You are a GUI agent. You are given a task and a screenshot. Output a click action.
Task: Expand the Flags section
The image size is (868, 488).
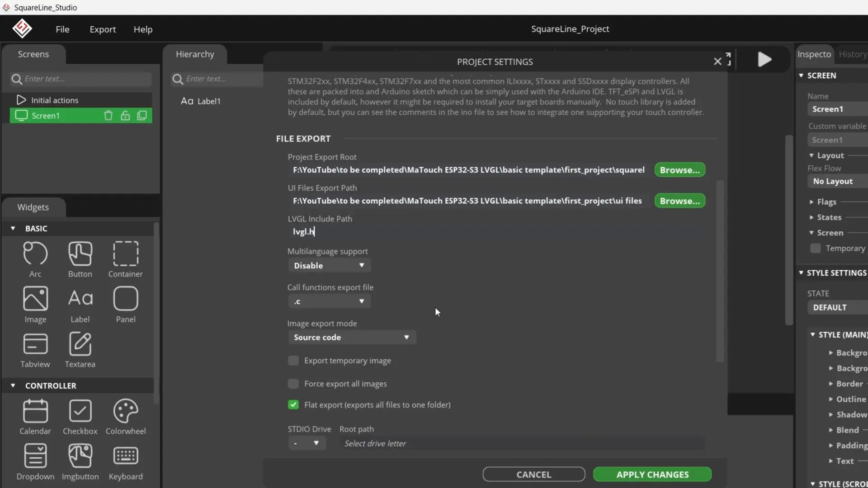[x=811, y=202]
